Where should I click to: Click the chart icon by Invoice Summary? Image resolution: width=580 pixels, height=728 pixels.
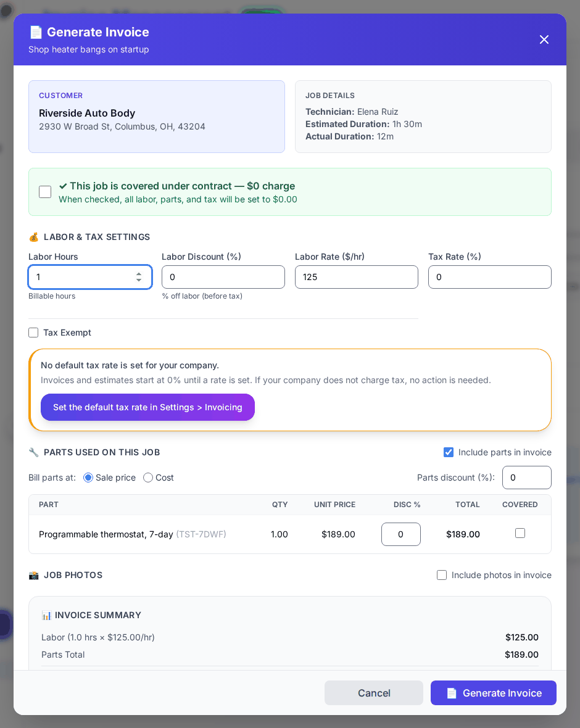click(46, 616)
